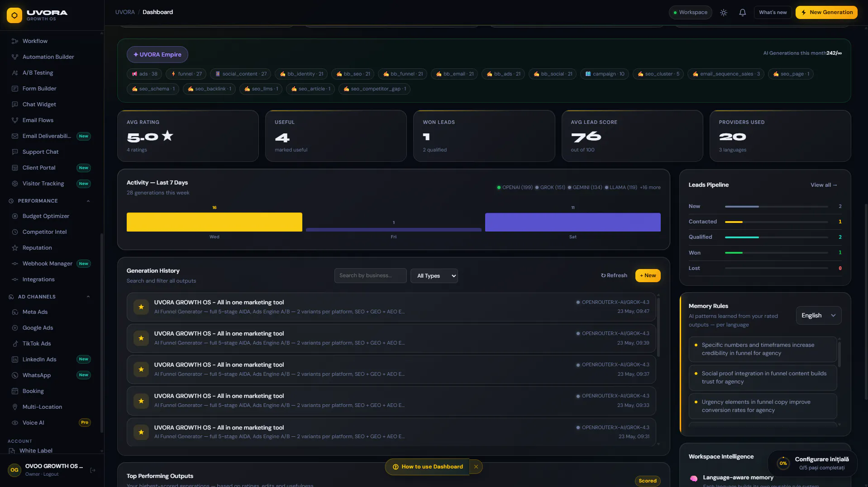Image resolution: width=868 pixels, height=487 pixels.
Task: Click the Client Portal icon
Action: coord(15,168)
